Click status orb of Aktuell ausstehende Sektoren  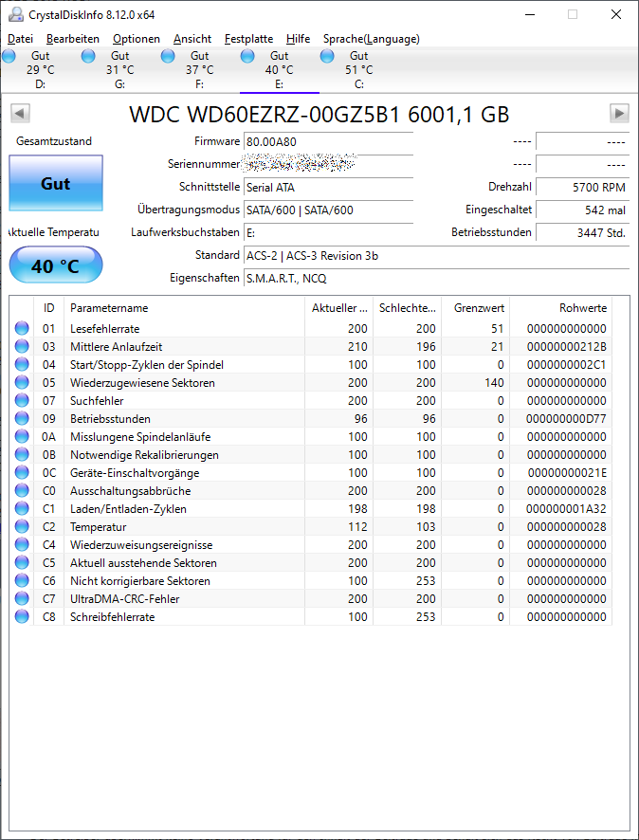[22, 563]
